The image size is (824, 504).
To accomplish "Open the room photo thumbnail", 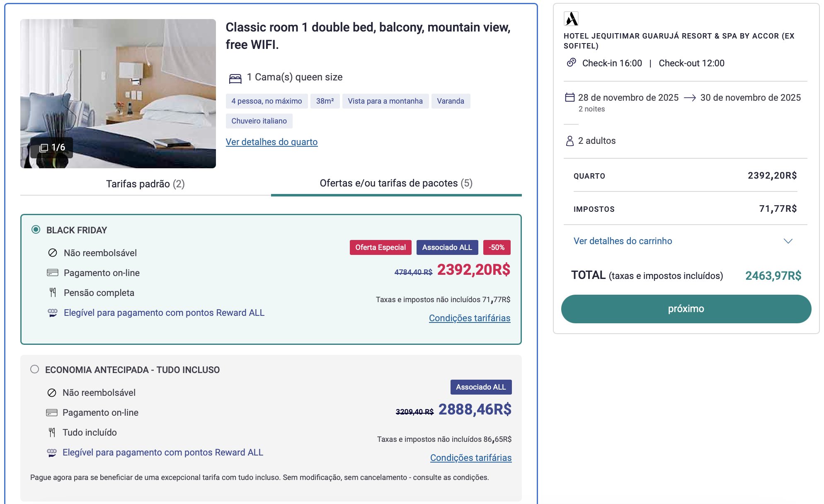I will (118, 94).
